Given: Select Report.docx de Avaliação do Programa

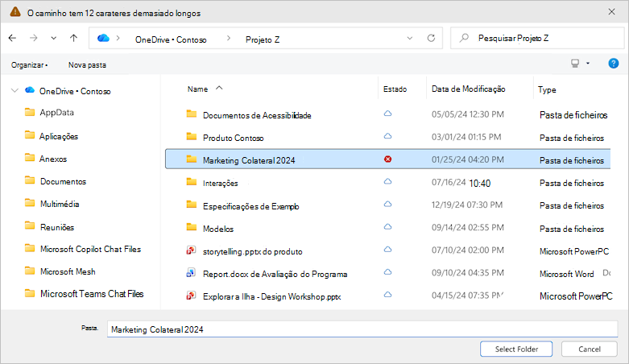Looking at the screenshot, I should [x=275, y=274].
